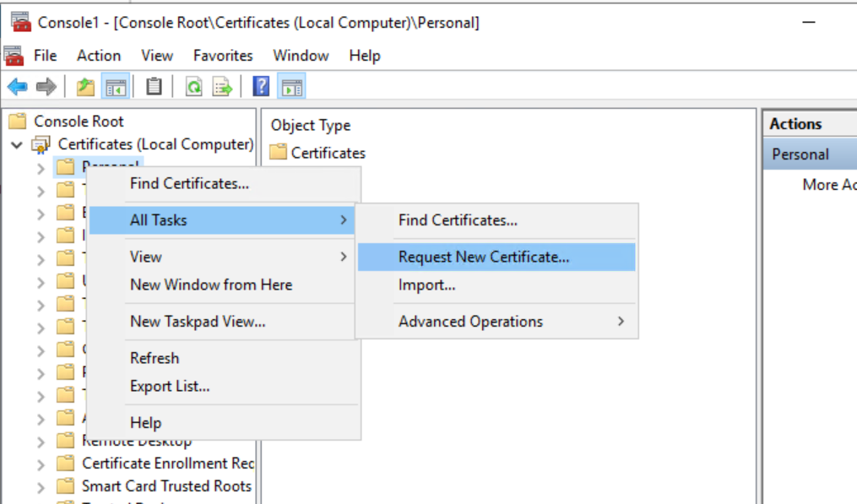Screen dimensions: 857x504
Task: Click the Forward arrow toolbar icon
Action: tap(46, 87)
